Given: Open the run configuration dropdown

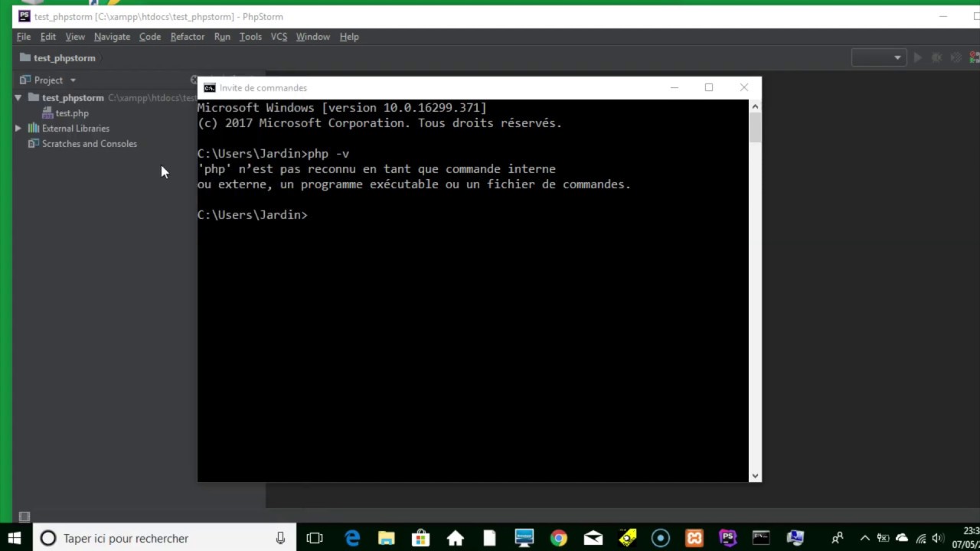Looking at the screenshot, I should (x=879, y=57).
